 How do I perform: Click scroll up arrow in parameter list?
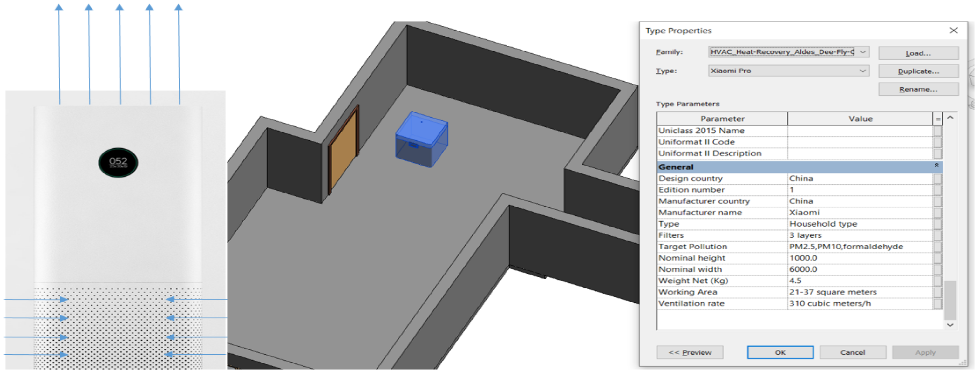coord(950,118)
